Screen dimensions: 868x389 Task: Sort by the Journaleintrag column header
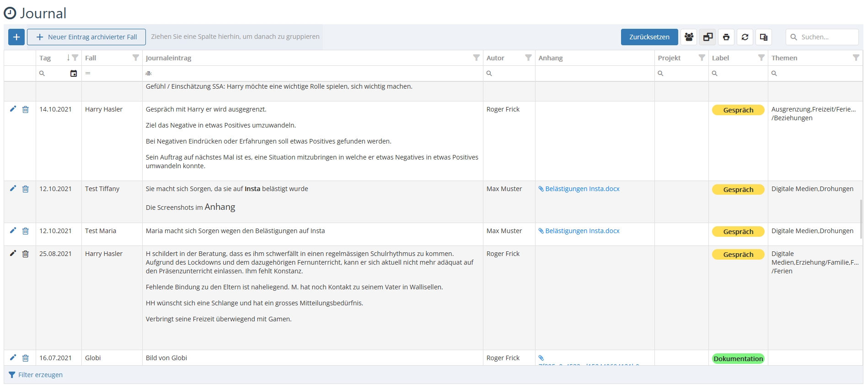[x=169, y=58]
